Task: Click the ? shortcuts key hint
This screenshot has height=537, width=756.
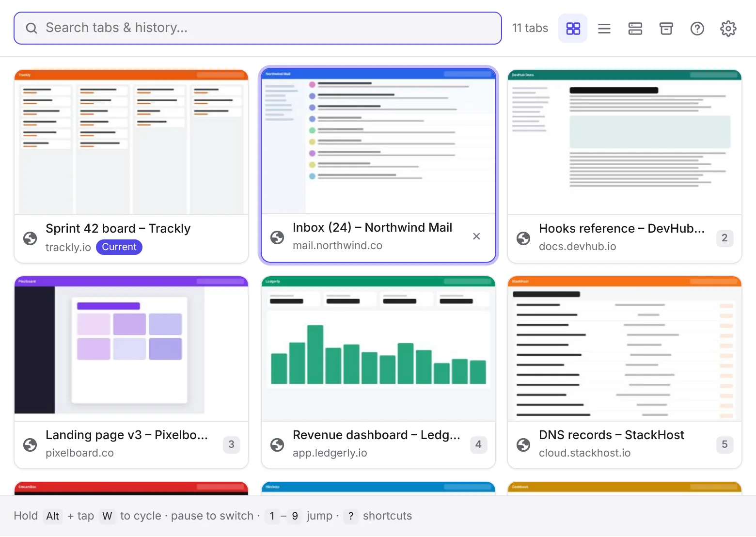Action: (x=351, y=516)
